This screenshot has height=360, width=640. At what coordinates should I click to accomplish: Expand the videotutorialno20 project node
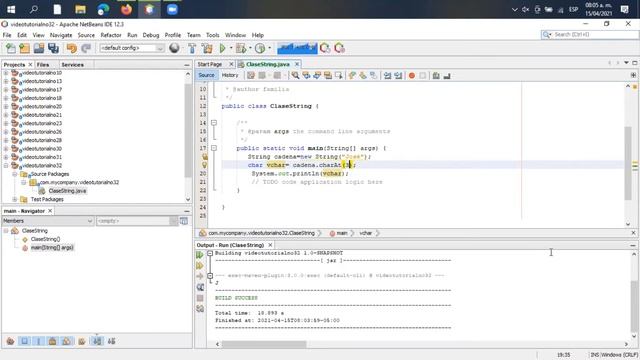coord(6,107)
